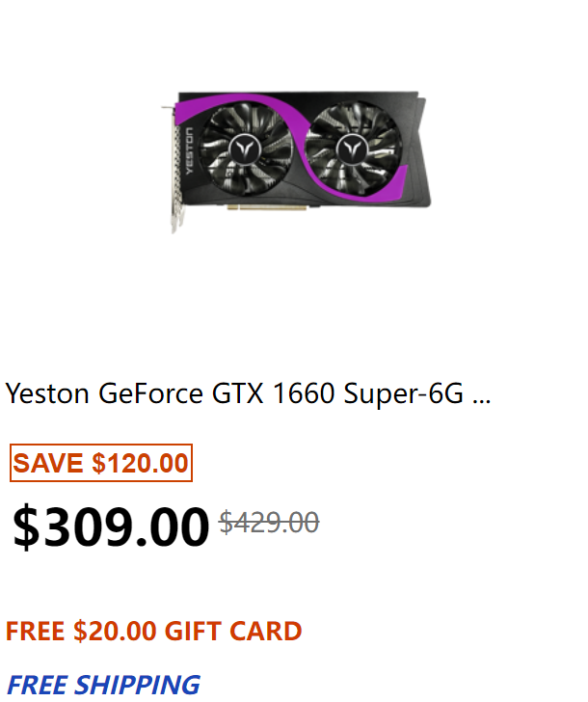Viewport: 588px width, 702px height.
Task: Open the Yeston GeForce GTX 1660 title link
Action: tap(248, 393)
